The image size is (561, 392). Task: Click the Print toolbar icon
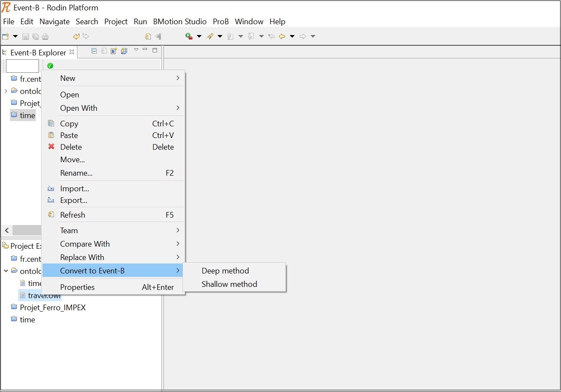point(45,37)
